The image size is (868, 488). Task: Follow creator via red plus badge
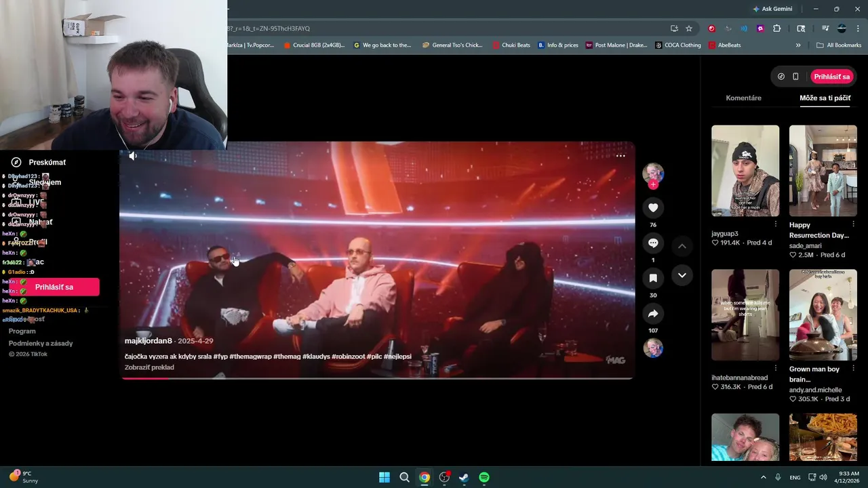click(653, 184)
